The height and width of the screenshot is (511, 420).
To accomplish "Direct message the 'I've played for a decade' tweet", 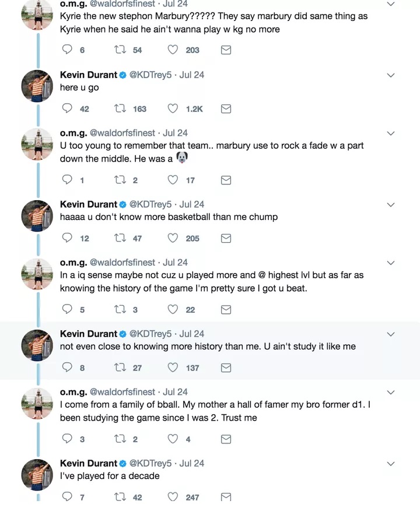I will [x=226, y=497].
